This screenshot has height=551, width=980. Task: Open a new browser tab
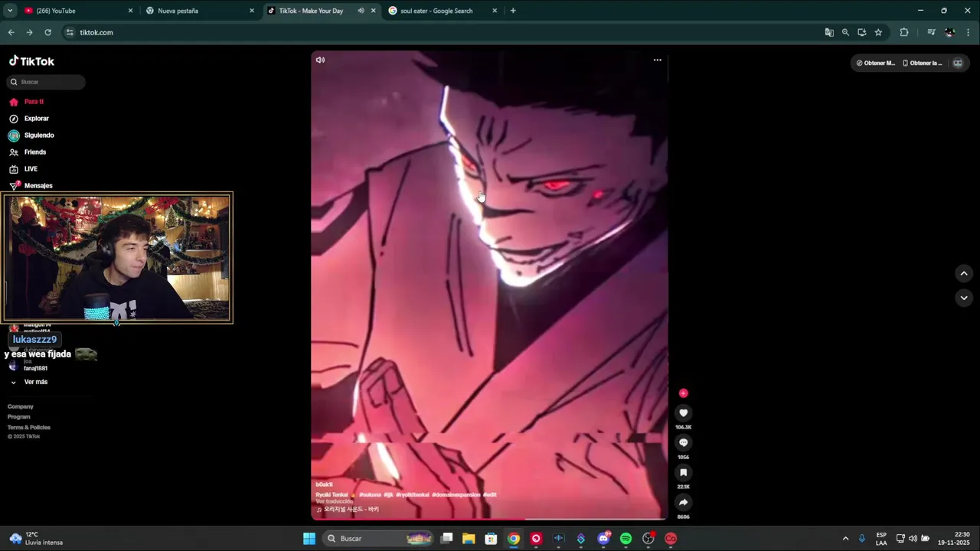tap(513, 11)
